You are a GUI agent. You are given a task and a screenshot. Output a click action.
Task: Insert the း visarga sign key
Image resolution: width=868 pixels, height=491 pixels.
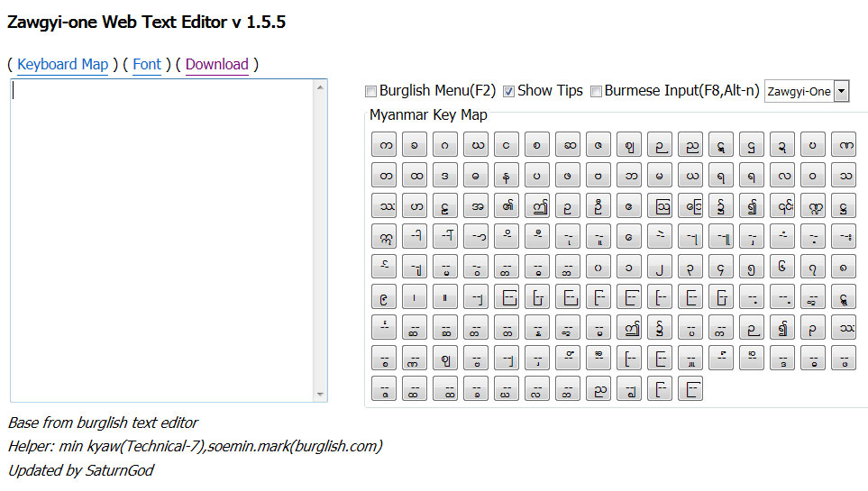click(844, 237)
